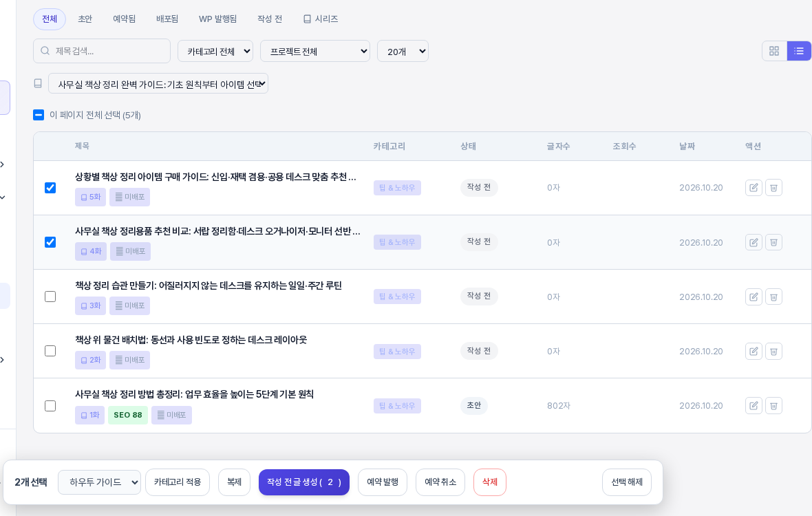This screenshot has width=812, height=516.
Task: Click the 802자 character count cell
Action: (559, 406)
